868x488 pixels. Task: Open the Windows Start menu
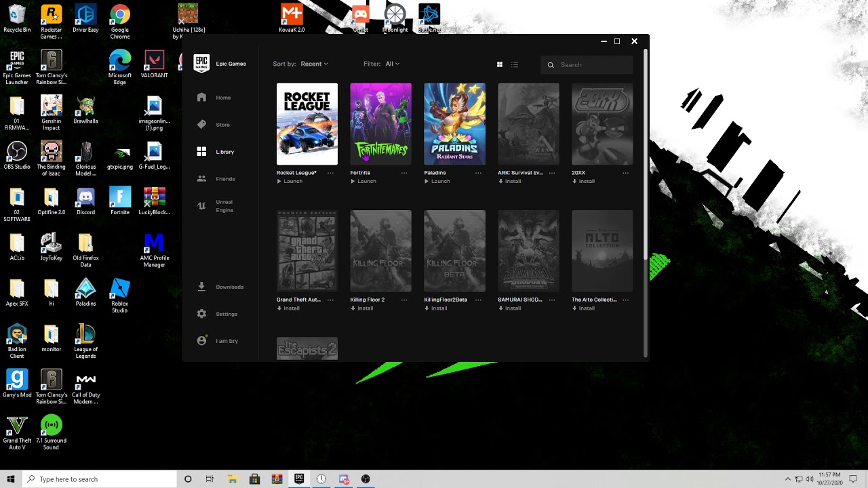click(11, 479)
